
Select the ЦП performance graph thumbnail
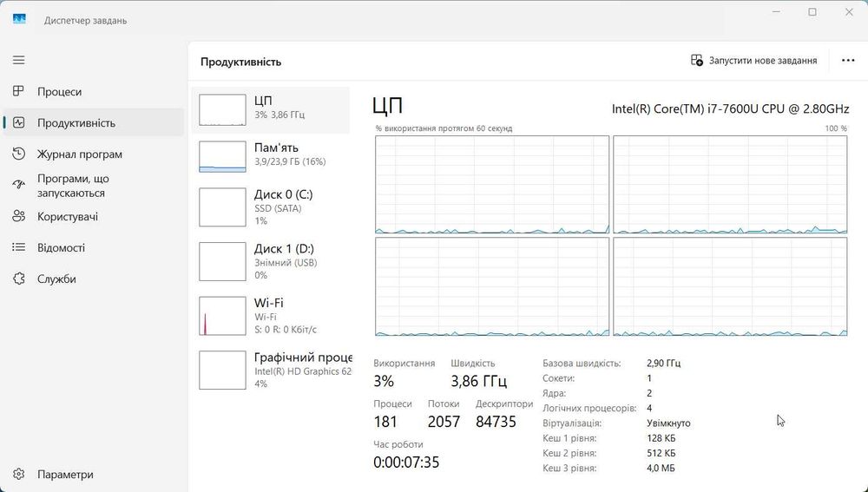click(x=222, y=109)
